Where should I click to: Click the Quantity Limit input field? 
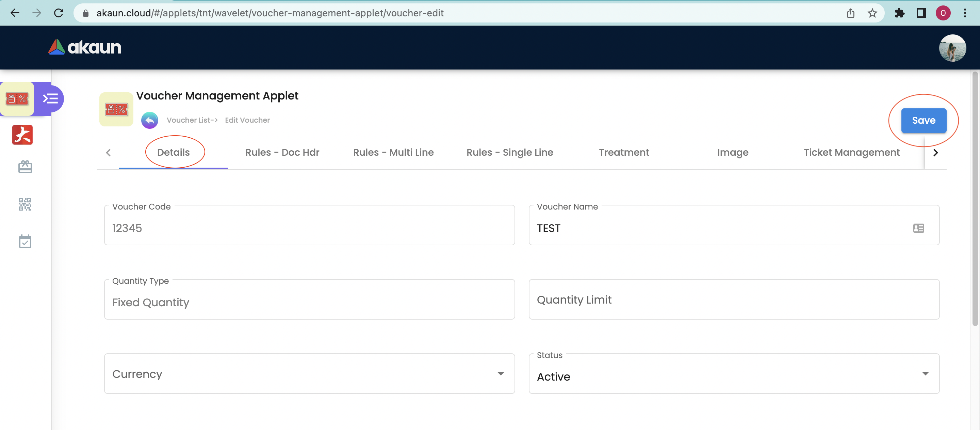pos(734,300)
